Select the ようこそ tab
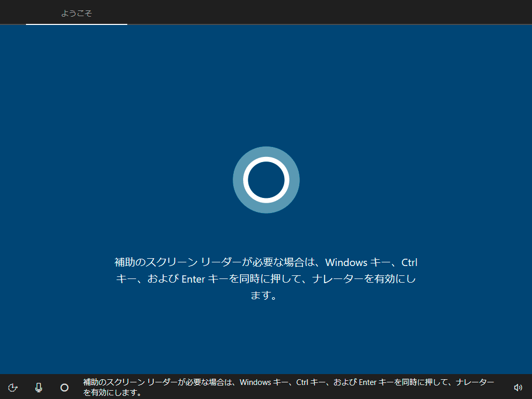Image resolution: width=532 pixels, height=399 pixels. 76,13
